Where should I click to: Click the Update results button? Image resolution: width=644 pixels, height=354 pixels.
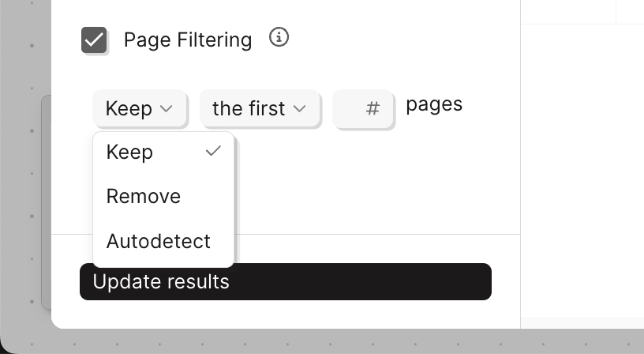point(285,281)
